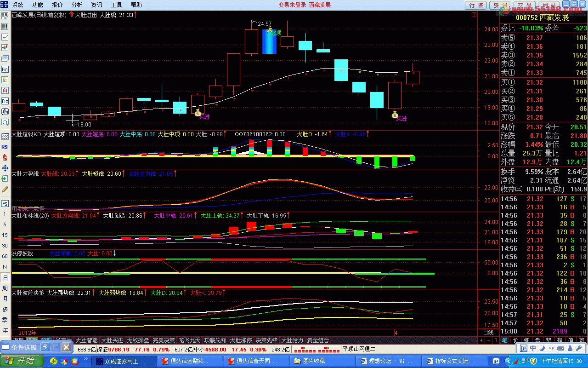Switch to 月 monthly period
The image size is (588, 368).
click(x=5, y=299)
